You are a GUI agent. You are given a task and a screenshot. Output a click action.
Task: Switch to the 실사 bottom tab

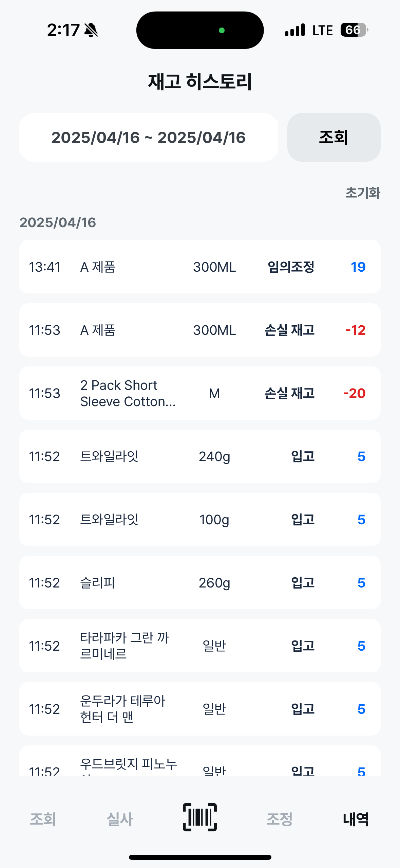(120, 819)
